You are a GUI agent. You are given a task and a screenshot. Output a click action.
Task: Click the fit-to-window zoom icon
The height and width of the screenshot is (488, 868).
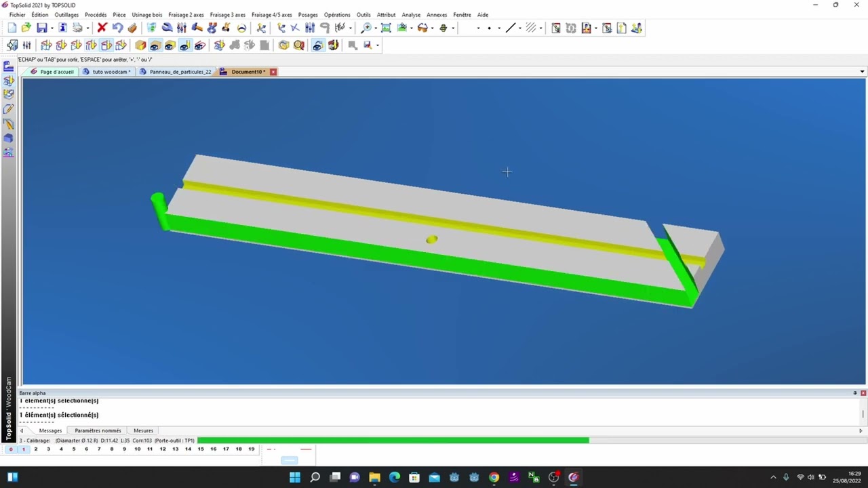pos(386,28)
